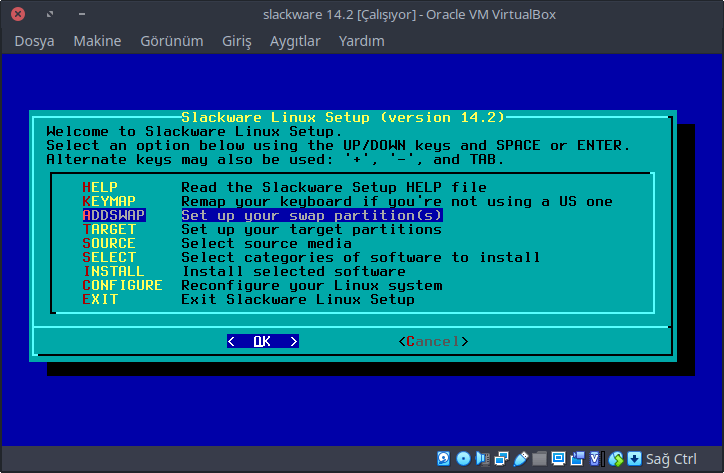The height and width of the screenshot is (473, 724).
Task: Minimize the VirtualBox window
Action: coord(82,14)
